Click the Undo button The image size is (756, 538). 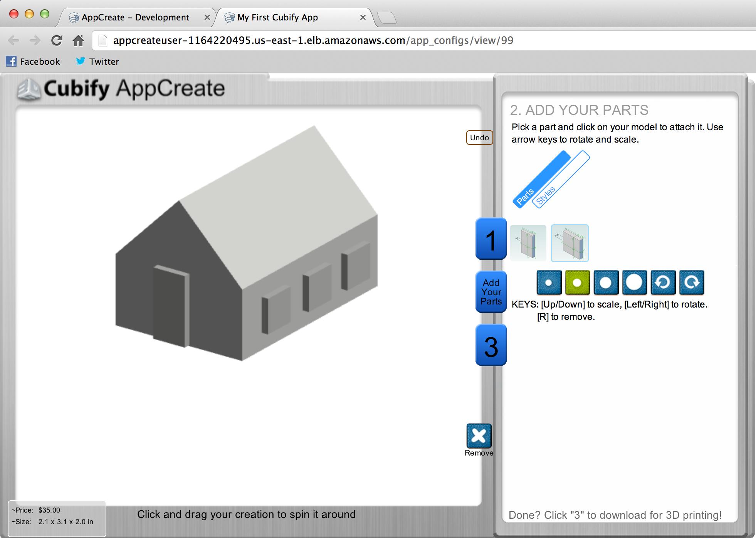click(479, 138)
